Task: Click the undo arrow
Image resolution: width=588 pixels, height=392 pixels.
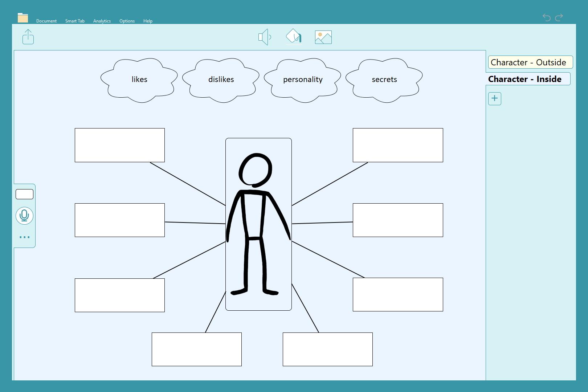Action: (546, 17)
